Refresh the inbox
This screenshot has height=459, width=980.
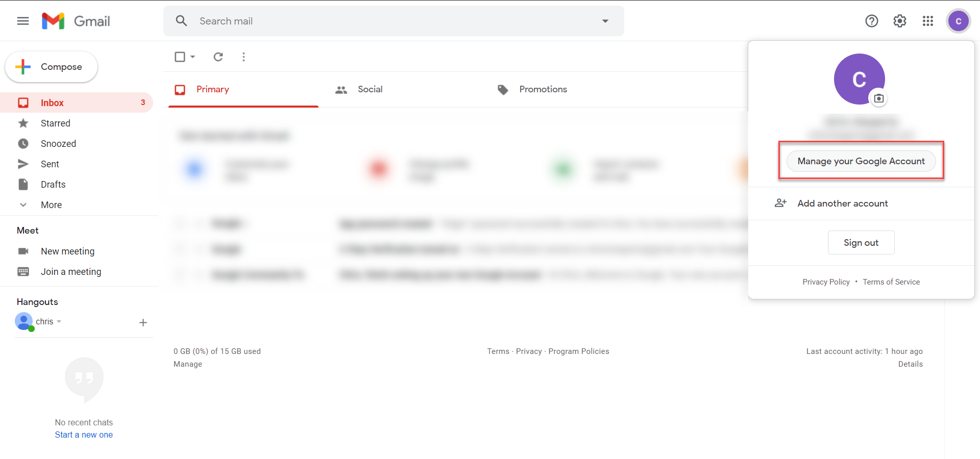pyautogui.click(x=218, y=57)
